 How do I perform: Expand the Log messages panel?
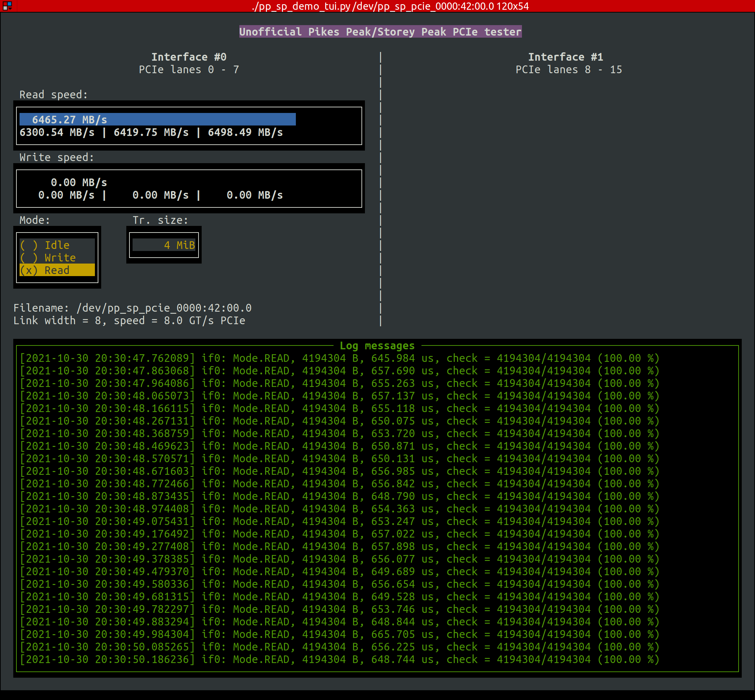[x=377, y=345]
